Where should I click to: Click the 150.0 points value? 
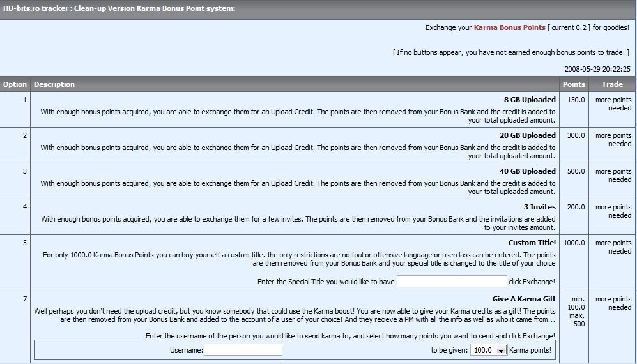576,100
